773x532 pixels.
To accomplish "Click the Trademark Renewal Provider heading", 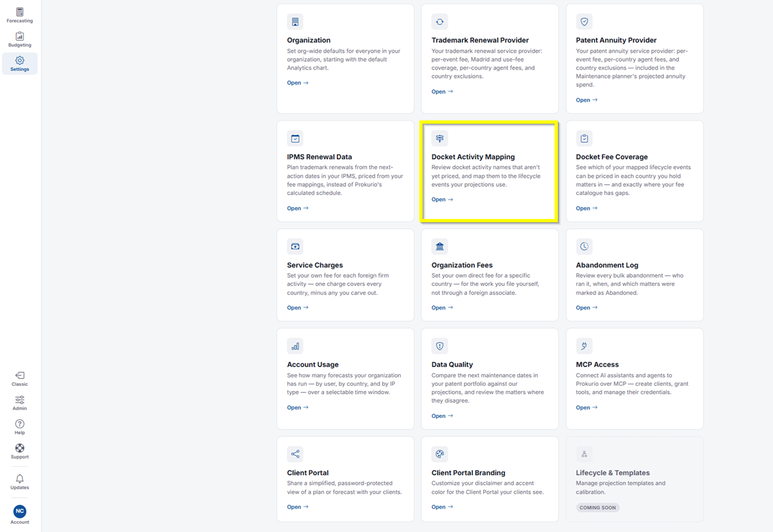I will [480, 40].
